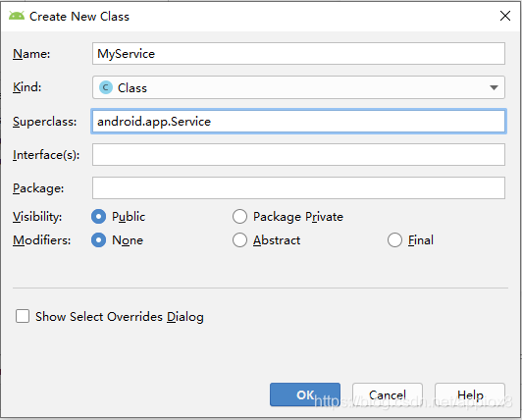The height and width of the screenshot is (420, 522).
Task: Click the Modifiers: label
Action: tap(41, 240)
